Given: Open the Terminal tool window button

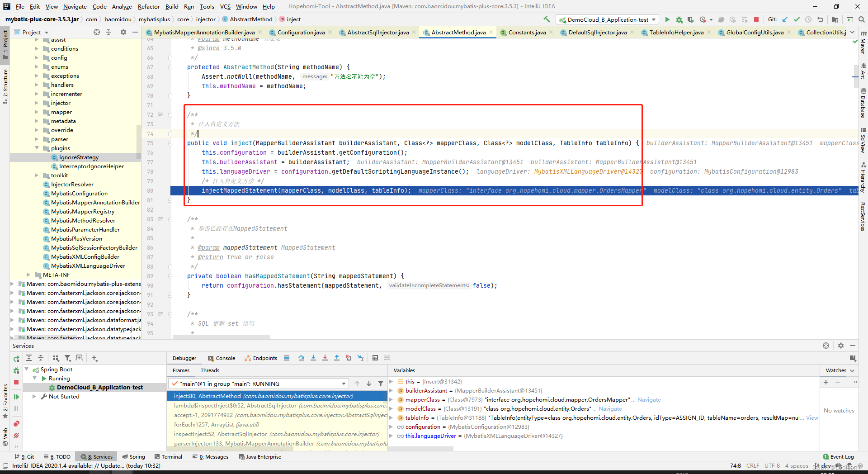Looking at the screenshot, I should (x=168, y=456).
